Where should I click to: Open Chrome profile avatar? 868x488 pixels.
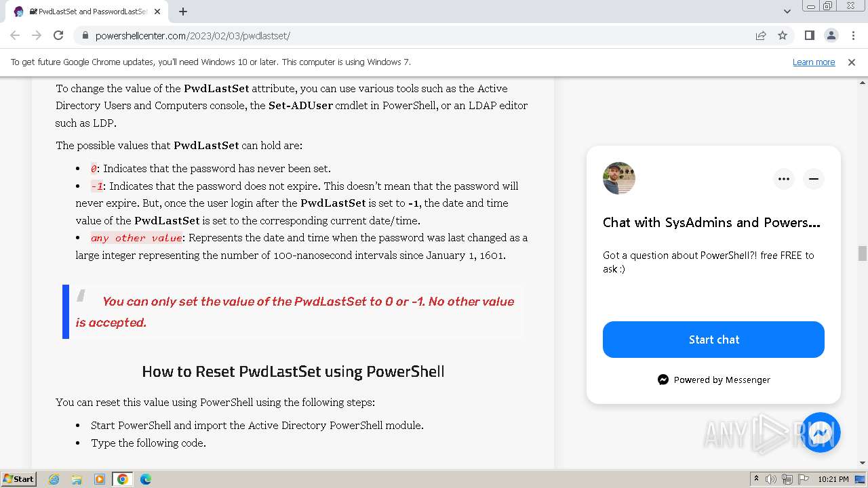[831, 35]
